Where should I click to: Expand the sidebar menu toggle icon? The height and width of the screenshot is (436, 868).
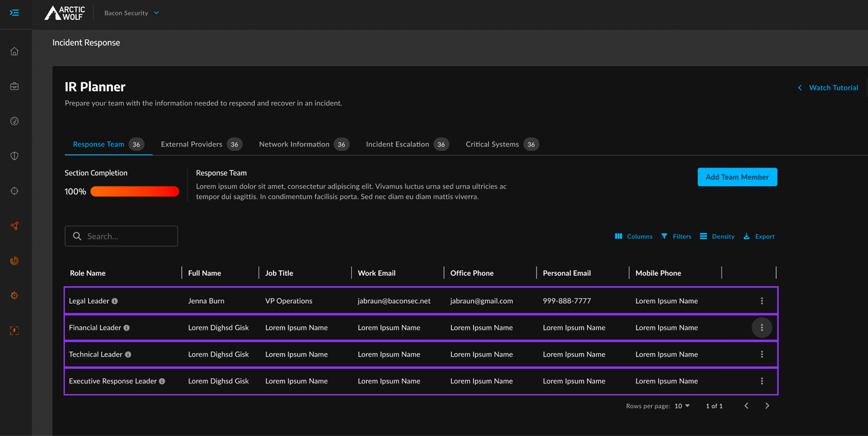(x=15, y=13)
